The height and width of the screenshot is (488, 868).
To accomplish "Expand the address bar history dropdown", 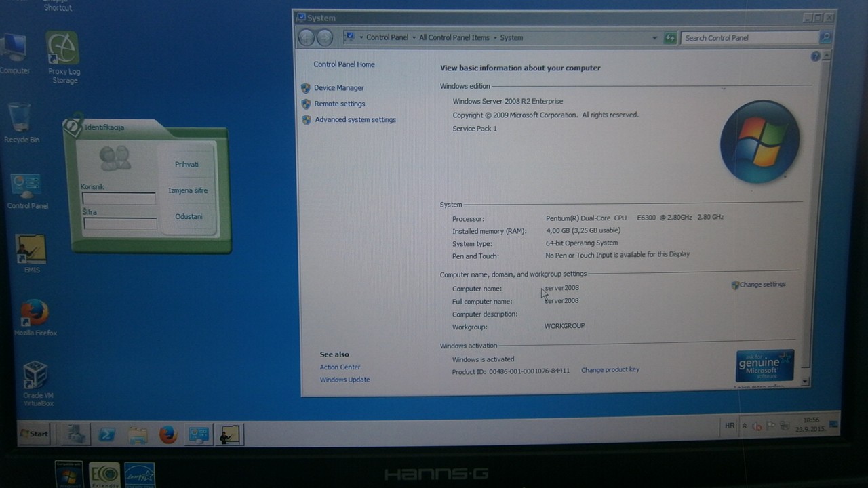I will (x=654, y=38).
